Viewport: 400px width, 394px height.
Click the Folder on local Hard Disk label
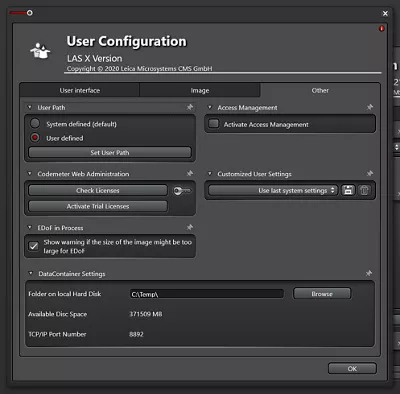coord(65,294)
